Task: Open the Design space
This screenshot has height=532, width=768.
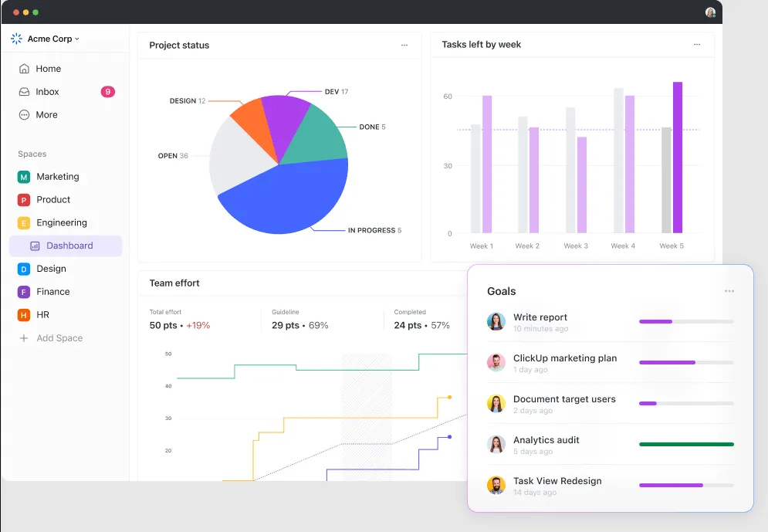Action: (52, 269)
